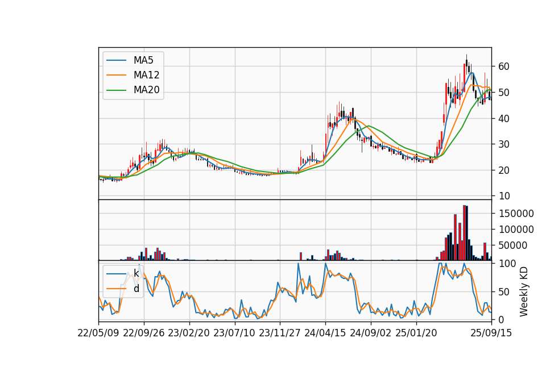Click the 23/11/27 date tick label

point(280,333)
